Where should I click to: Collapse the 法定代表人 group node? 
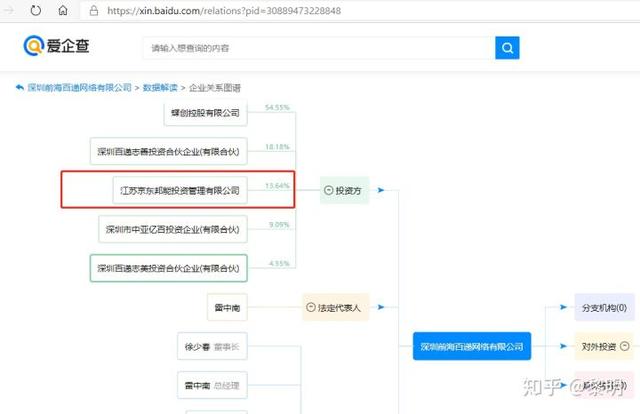pyautogui.click(x=311, y=307)
